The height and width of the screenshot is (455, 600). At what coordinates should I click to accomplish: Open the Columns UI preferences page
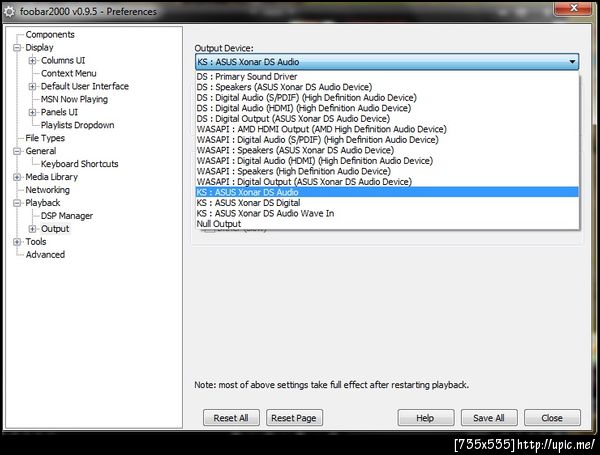coord(63,60)
